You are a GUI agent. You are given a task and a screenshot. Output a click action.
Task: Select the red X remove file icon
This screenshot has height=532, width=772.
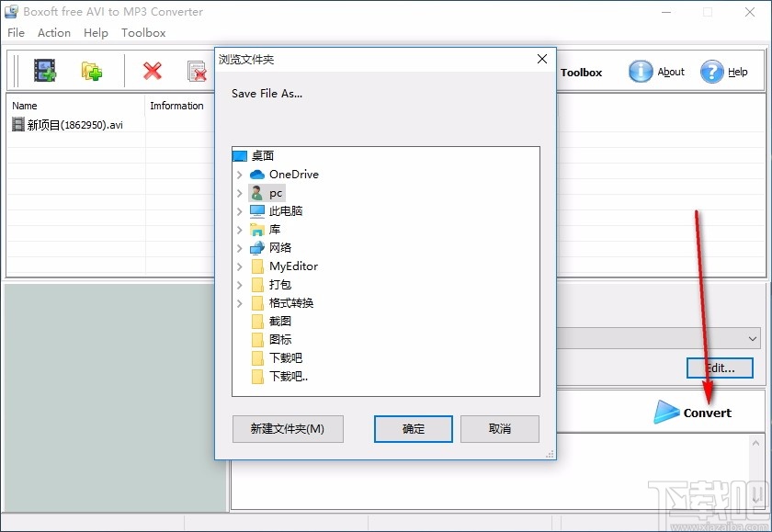152,70
